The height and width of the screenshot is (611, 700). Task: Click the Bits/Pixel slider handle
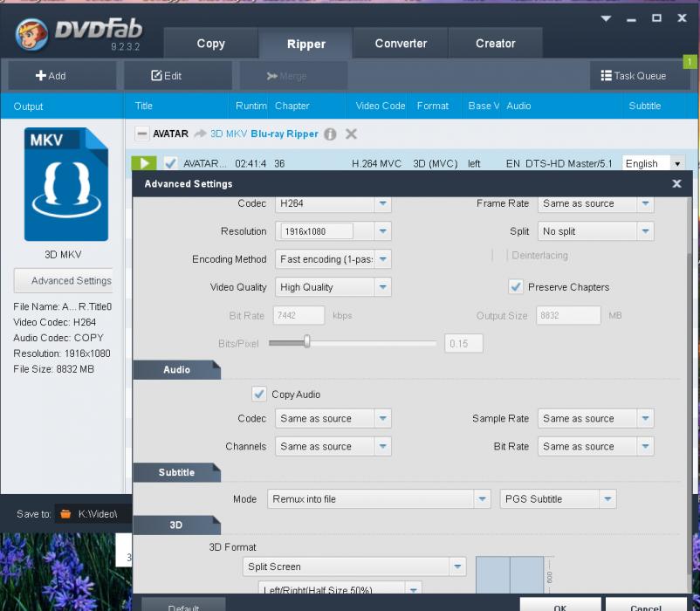click(x=306, y=343)
